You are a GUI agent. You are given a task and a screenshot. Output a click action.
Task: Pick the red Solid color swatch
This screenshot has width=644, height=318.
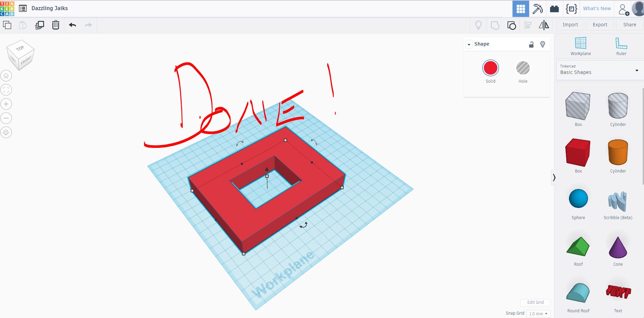(x=490, y=68)
